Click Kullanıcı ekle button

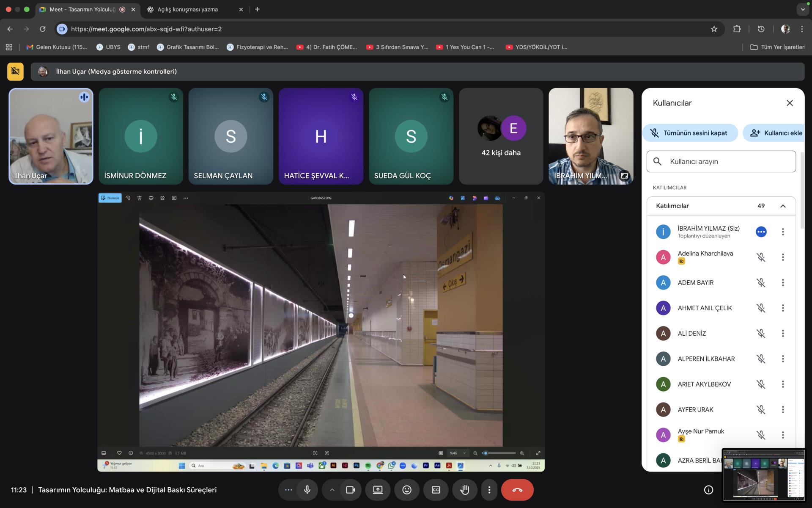pyautogui.click(x=776, y=133)
